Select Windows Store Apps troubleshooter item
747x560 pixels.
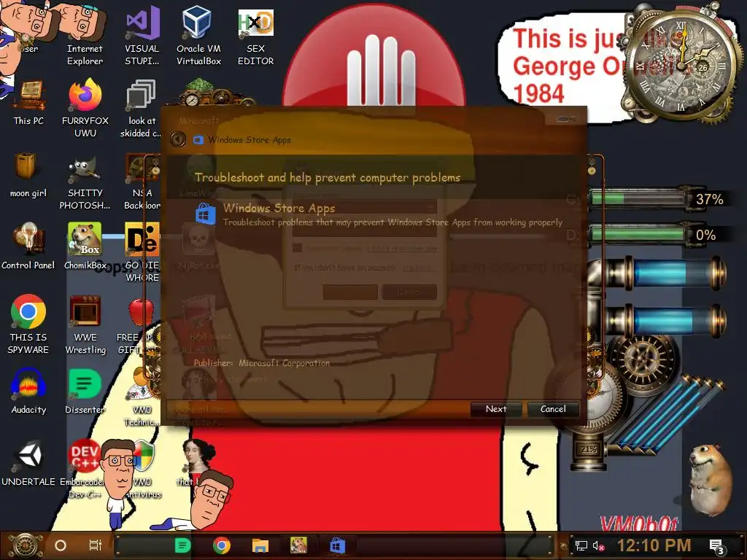click(379, 214)
